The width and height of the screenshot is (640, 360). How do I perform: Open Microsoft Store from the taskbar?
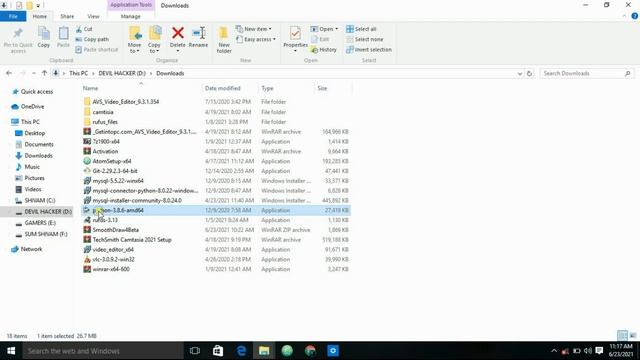218,351
